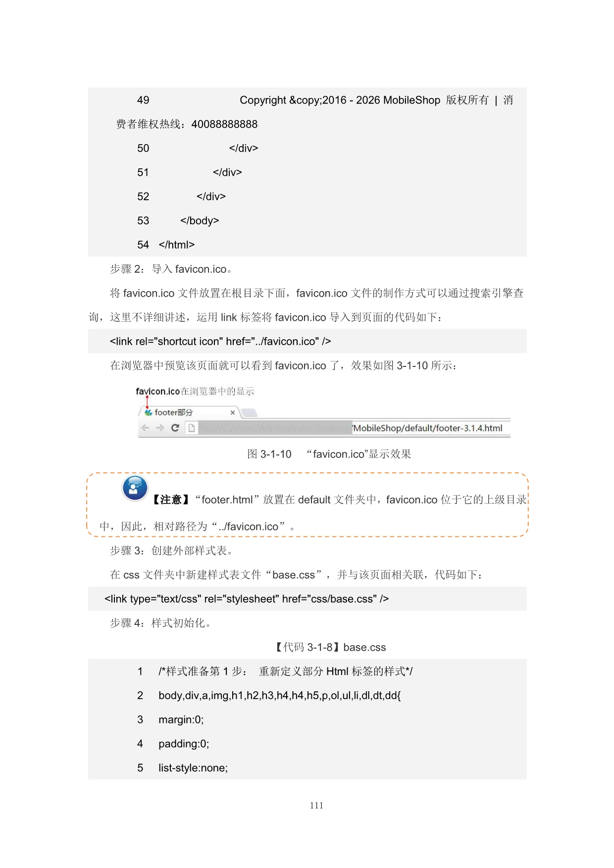The width and height of the screenshot is (614, 868).
Task: Click the browser back arrow
Action: (x=145, y=428)
